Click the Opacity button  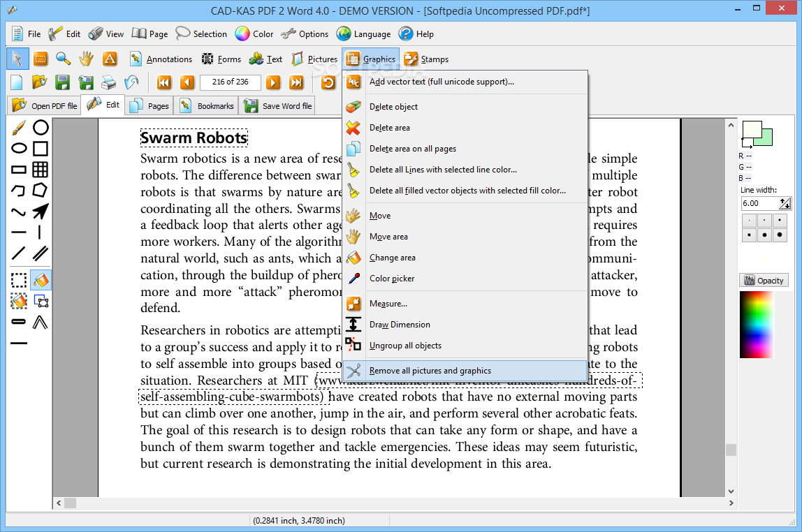pyautogui.click(x=764, y=281)
